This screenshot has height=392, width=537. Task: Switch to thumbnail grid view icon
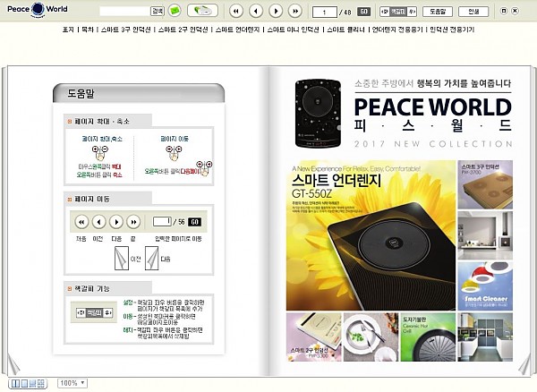point(41,383)
